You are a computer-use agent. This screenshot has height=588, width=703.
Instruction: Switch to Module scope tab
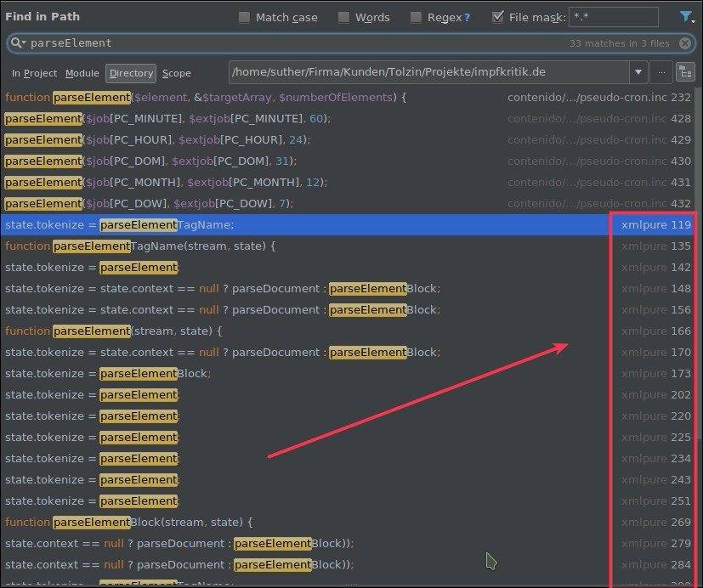point(82,73)
